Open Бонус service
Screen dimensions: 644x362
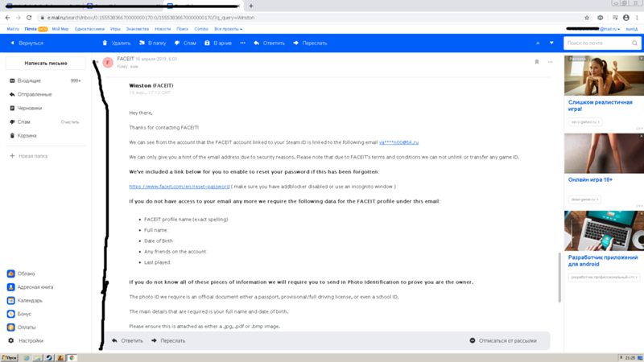(19, 314)
